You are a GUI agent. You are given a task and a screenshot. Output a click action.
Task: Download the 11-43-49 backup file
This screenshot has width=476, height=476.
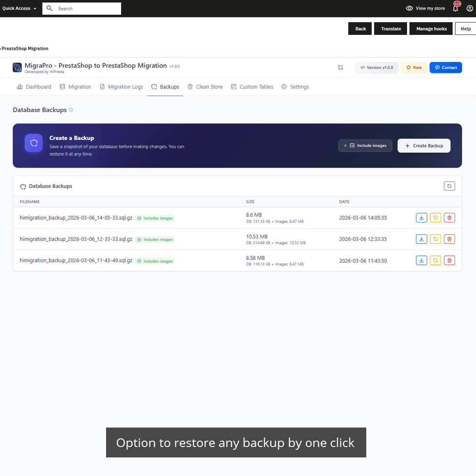(421, 260)
